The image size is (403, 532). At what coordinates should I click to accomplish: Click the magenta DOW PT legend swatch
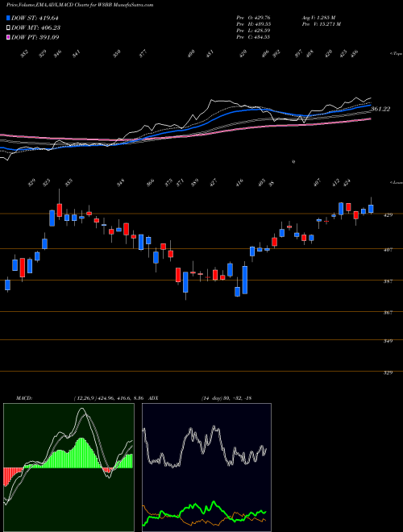(8, 37)
